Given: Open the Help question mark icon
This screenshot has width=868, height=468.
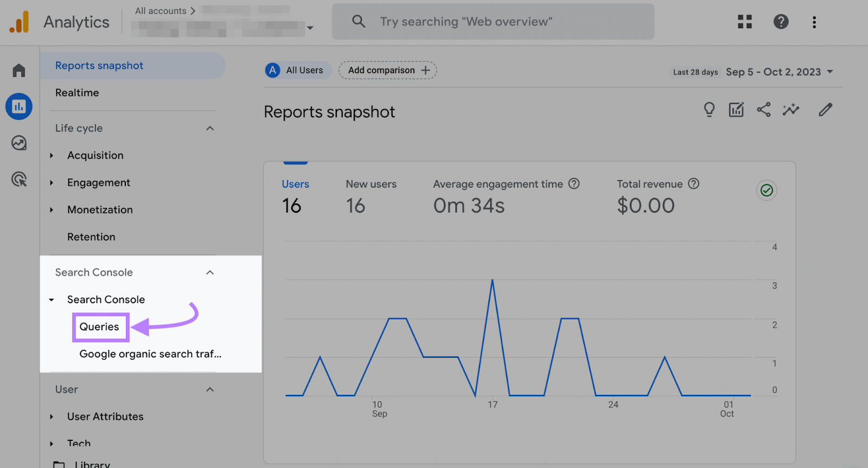Looking at the screenshot, I should pyautogui.click(x=781, y=22).
